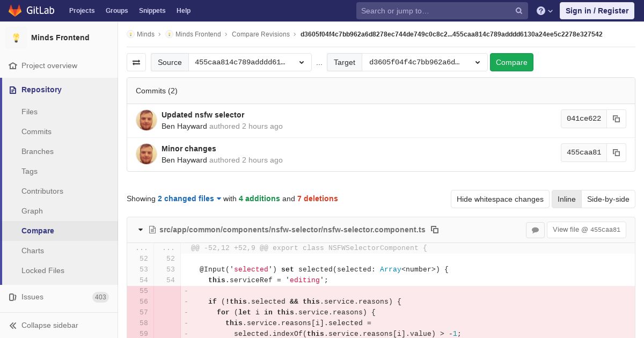Expand the 2 changed files dropdown
This screenshot has height=338, width=644.
pyautogui.click(x=189, y=199)
